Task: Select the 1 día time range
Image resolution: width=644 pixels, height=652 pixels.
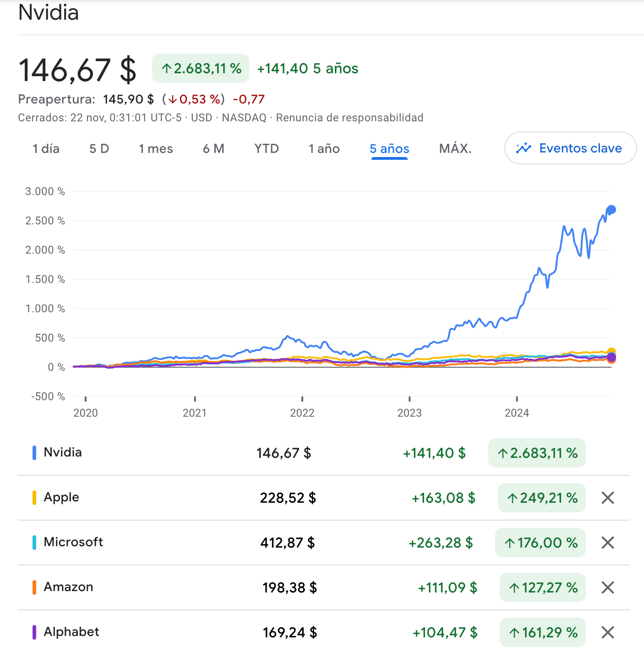Action: point(46,149)
